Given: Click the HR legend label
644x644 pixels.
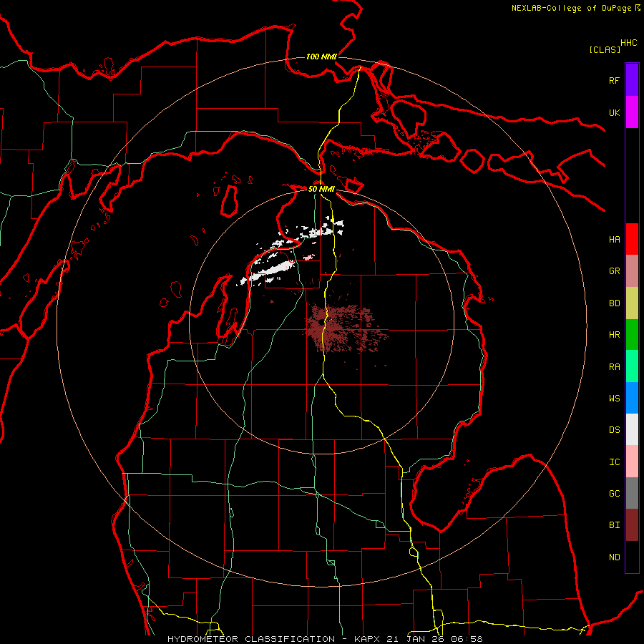Looking at the screenshot, I should click(x=614, y=335).
